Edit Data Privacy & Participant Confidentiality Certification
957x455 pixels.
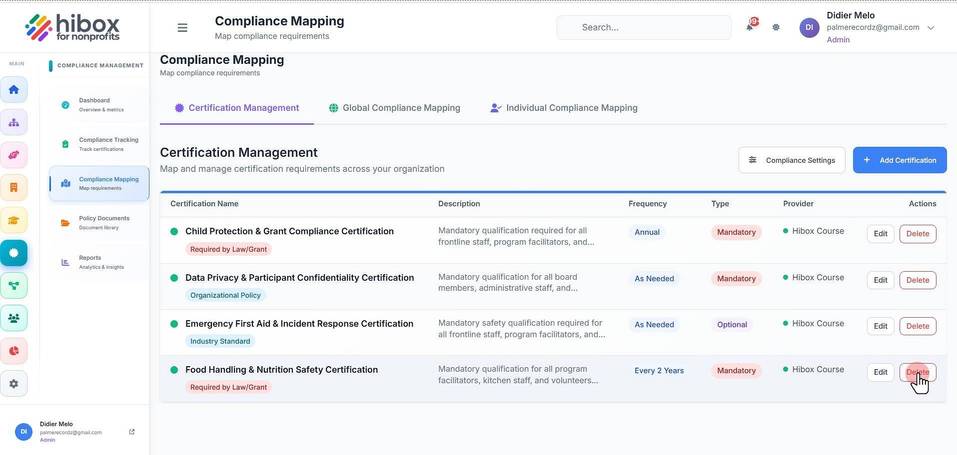click(x=881, y=280)
